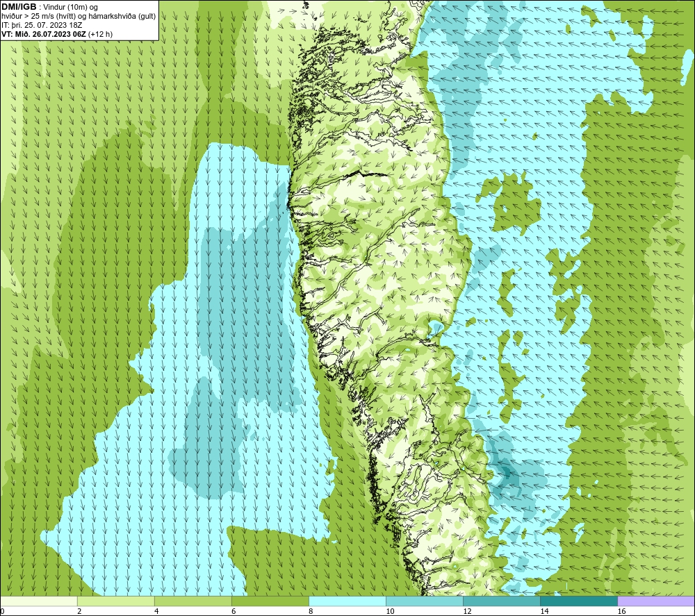695x616 pixels.
Task: Click the legend scale label 4
Action: pyautogui.click(x=156, y=612)
